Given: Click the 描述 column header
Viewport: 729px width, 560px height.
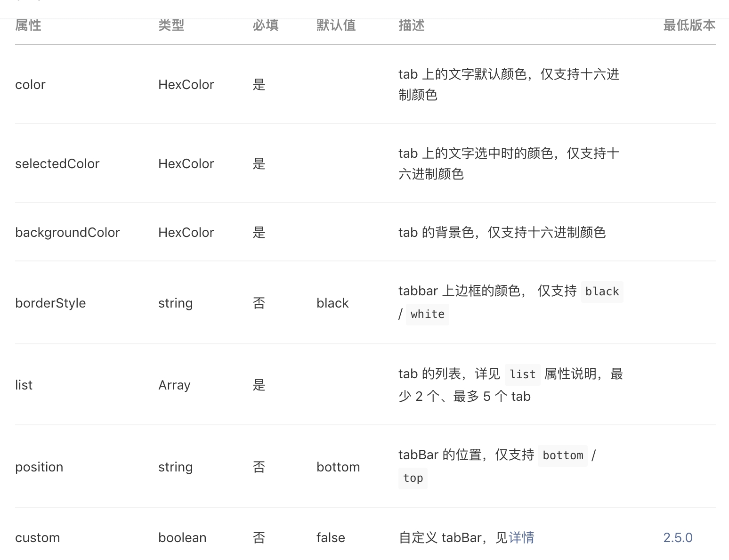Looking at the screenshot, I should tap(411, 25).
